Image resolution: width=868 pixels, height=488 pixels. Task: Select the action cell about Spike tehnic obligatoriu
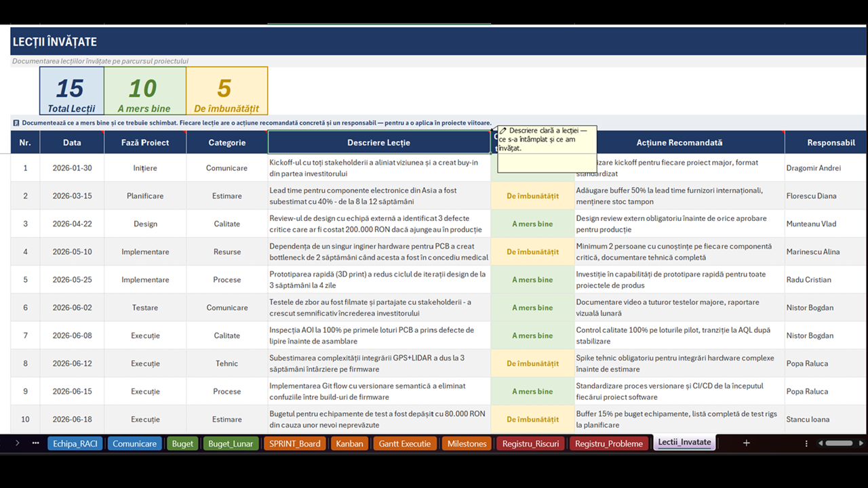click(679, 363)
